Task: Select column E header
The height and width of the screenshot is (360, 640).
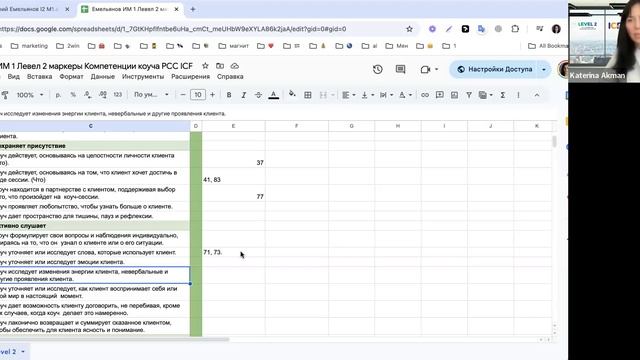Action: coord(233,126)
